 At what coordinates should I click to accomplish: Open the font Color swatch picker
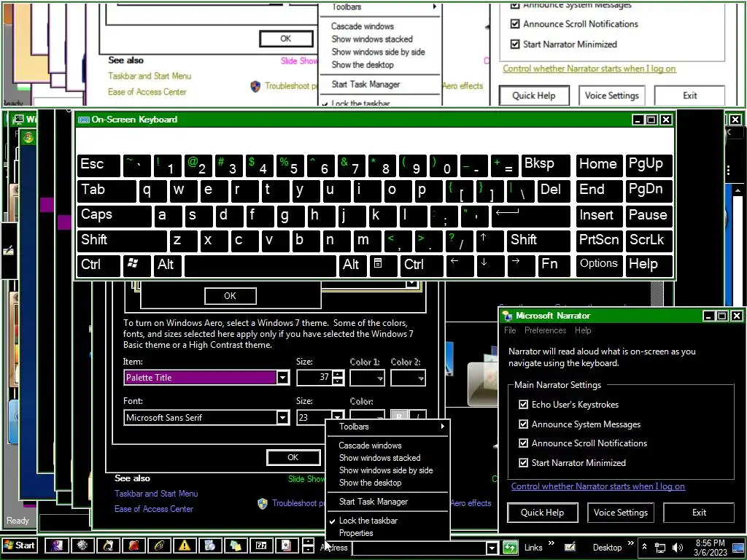(367, 414)
